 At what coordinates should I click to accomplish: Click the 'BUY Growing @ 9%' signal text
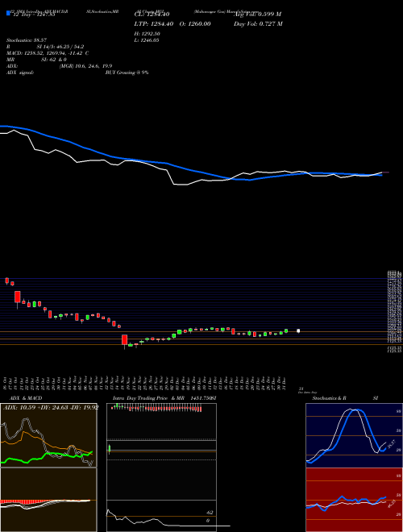pyautogui.click(x=127, y=73)
